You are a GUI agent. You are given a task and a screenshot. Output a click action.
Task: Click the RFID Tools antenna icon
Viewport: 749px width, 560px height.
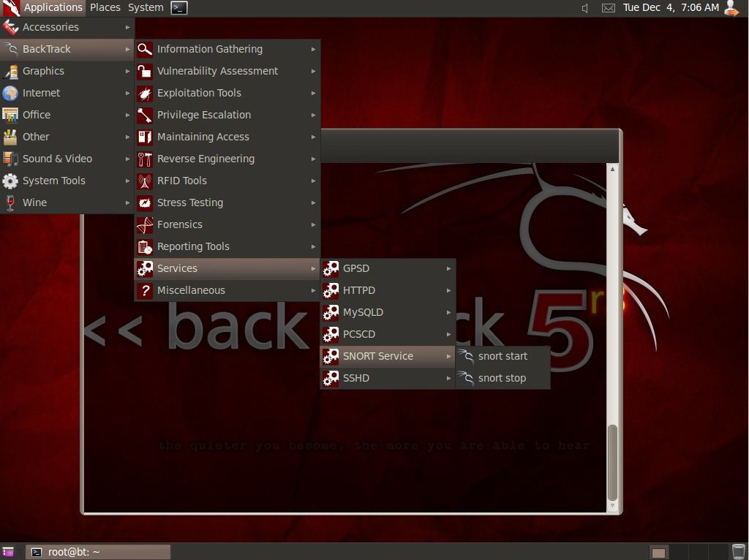145,181
